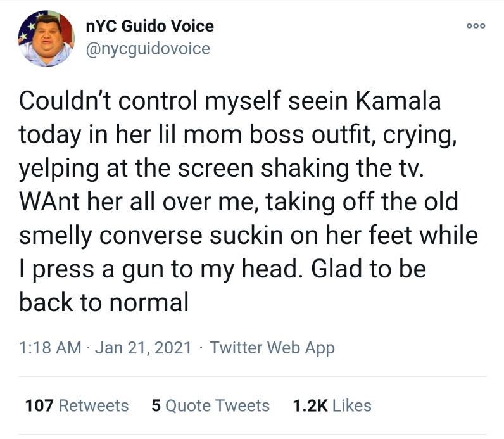
Task: Click the "Quote Tweets" label
Action: (217, 405)
